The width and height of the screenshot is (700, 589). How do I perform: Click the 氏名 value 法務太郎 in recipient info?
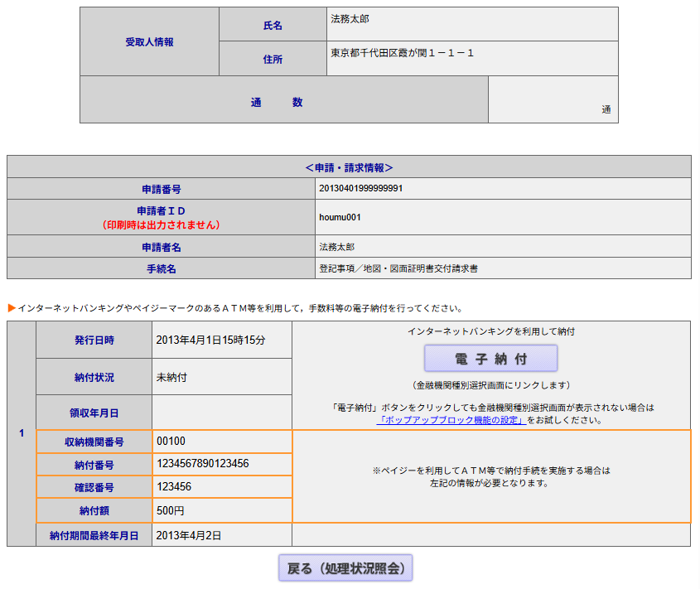tap(350, 18)
